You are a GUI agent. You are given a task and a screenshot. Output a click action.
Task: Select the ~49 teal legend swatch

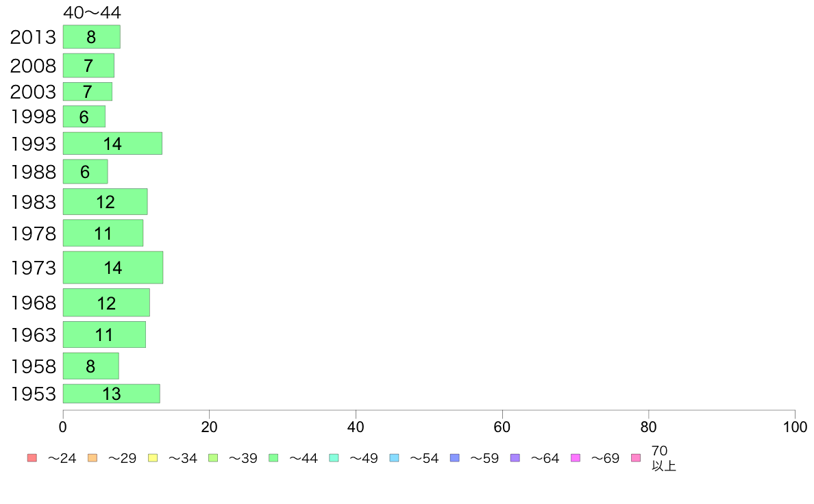tap(334, 458)
